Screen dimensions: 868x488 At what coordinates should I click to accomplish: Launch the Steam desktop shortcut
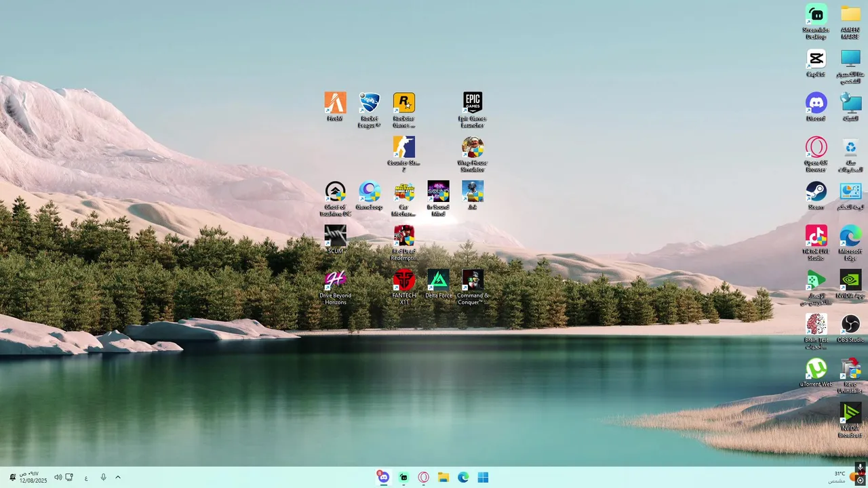click(x=816, y=195)
